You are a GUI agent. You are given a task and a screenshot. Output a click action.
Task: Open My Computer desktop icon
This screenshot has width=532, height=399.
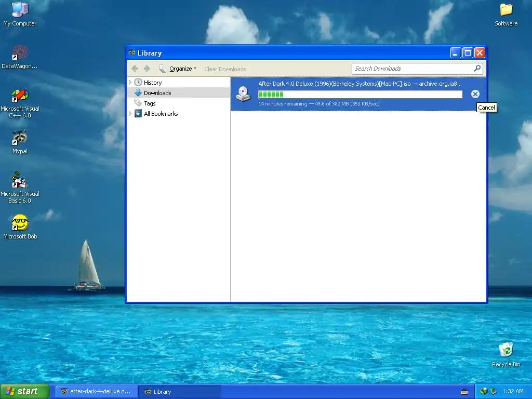20,14
